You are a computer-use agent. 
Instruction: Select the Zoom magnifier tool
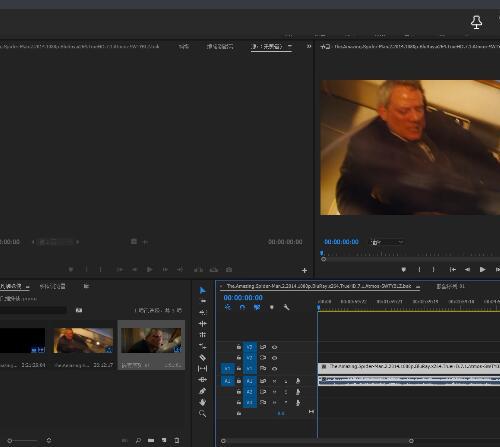[x=202, y=414]
